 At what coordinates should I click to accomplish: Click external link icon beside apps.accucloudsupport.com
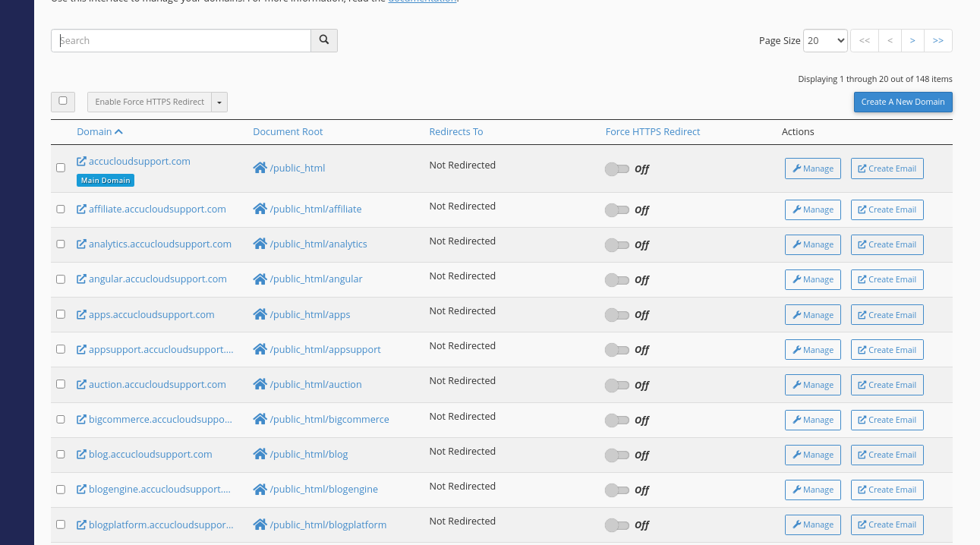[x=81, y=315]
